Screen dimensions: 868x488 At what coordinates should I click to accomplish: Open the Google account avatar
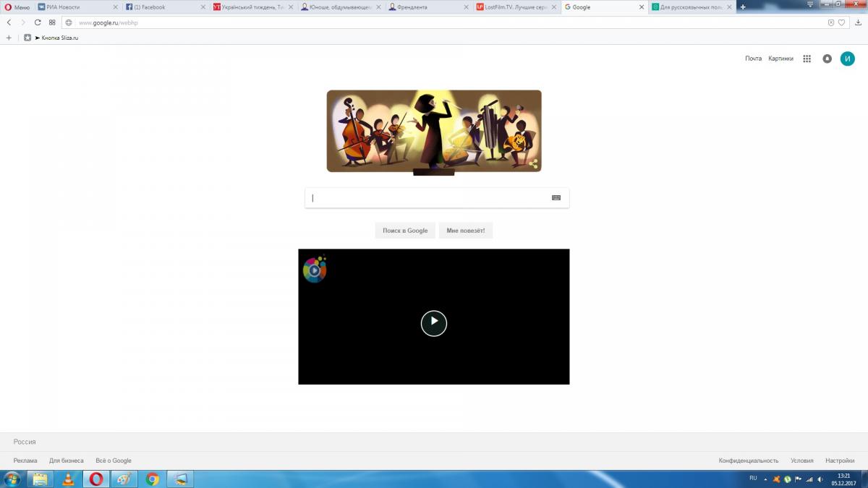847,59
